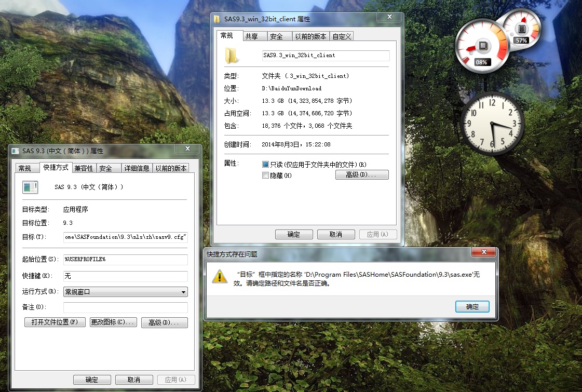Switch to the 自定义 tab

(x=342, y=36)
